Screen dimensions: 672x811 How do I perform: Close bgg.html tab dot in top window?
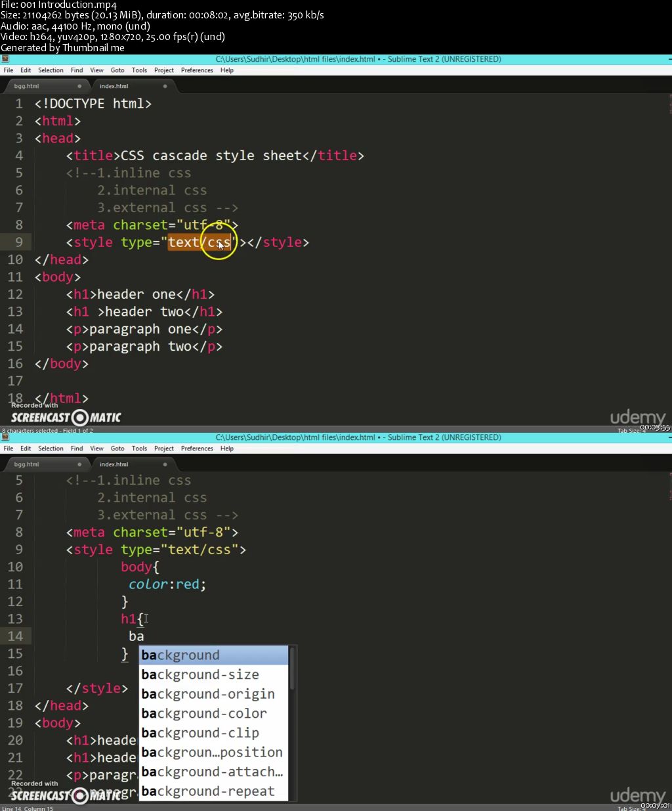79,86
